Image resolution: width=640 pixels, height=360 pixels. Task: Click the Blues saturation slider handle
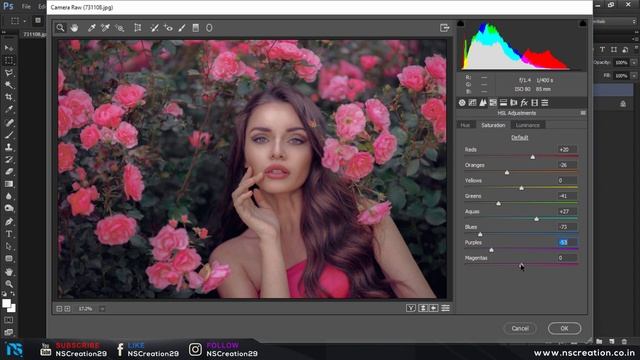click(480, 234)
